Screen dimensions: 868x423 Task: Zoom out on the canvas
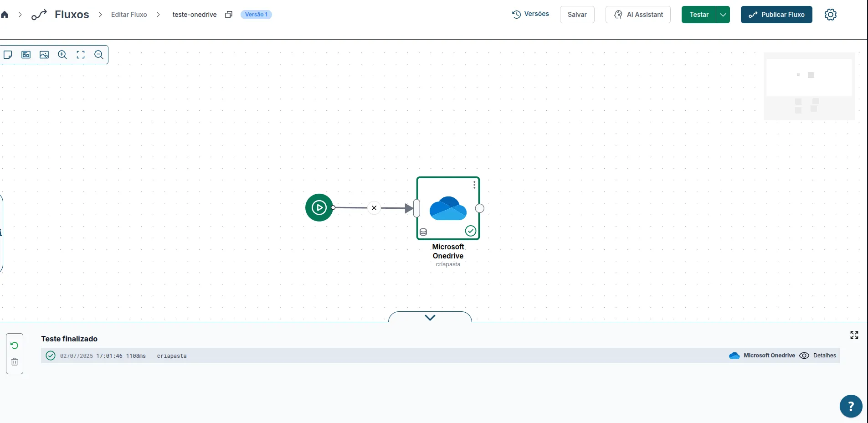99,55
